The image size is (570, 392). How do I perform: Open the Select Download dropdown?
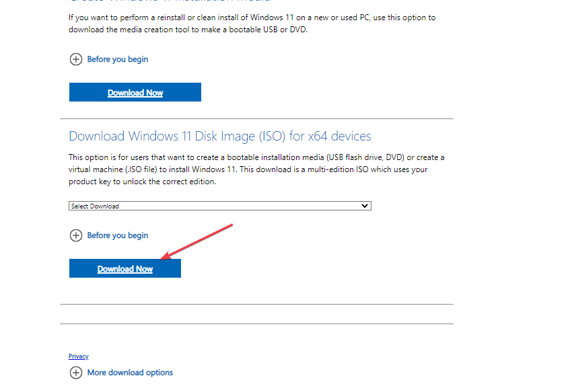coord(219,206)
